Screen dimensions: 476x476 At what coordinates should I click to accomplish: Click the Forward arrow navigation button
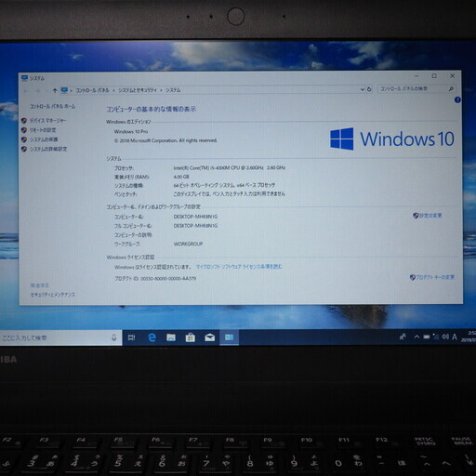point(37,90)
